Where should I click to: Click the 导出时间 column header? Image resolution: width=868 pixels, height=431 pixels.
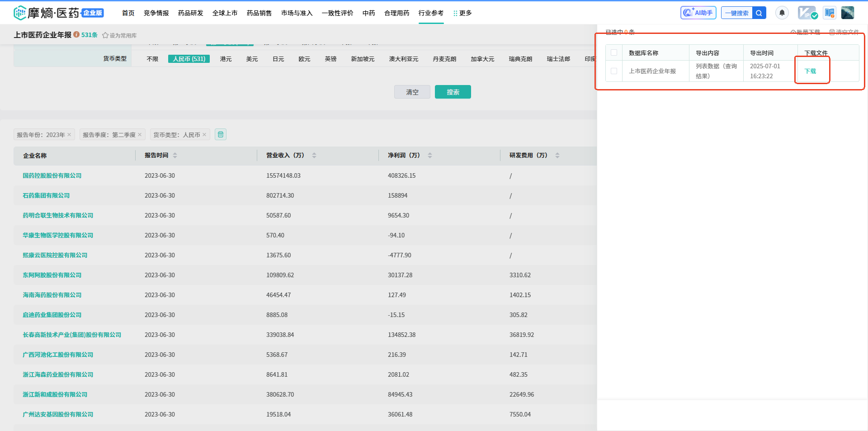(x=762, y=53)
